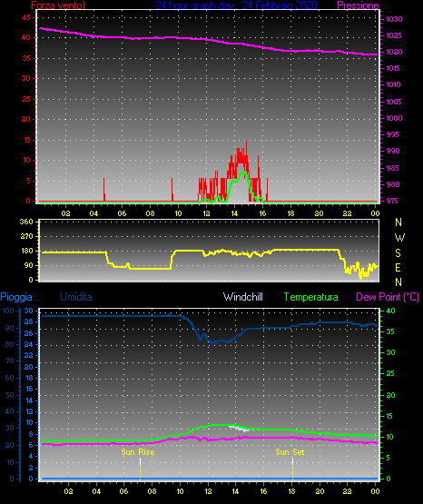Viewport: 423px width, 504px height.
Task: Click the 1030 pressure axis label
Action: click(394, 19)
